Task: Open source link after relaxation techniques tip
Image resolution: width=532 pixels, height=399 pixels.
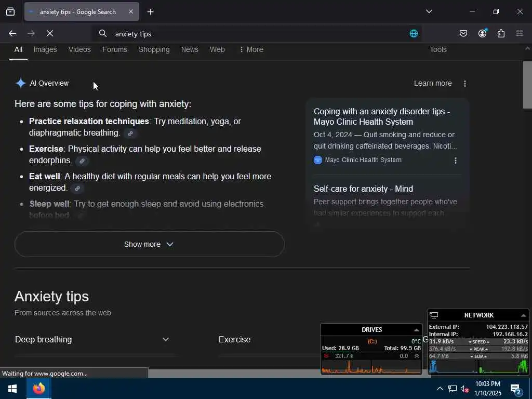Action: click(130, 134)
